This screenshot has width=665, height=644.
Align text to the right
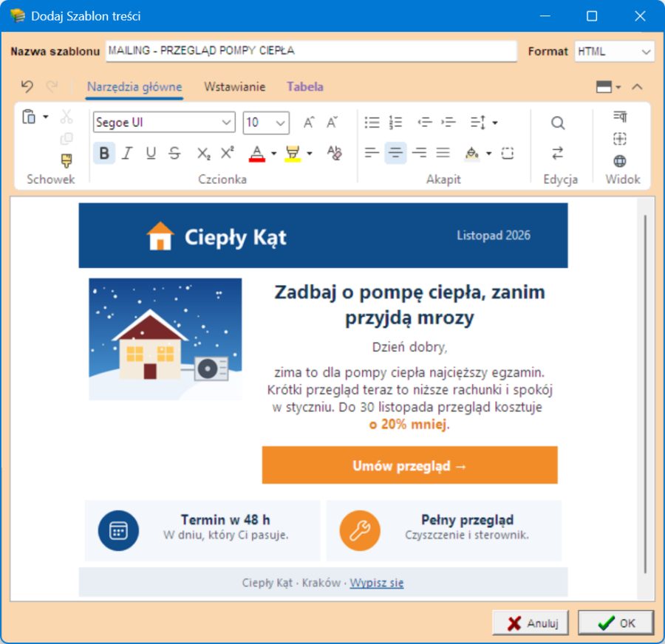[x=420, y=153]
